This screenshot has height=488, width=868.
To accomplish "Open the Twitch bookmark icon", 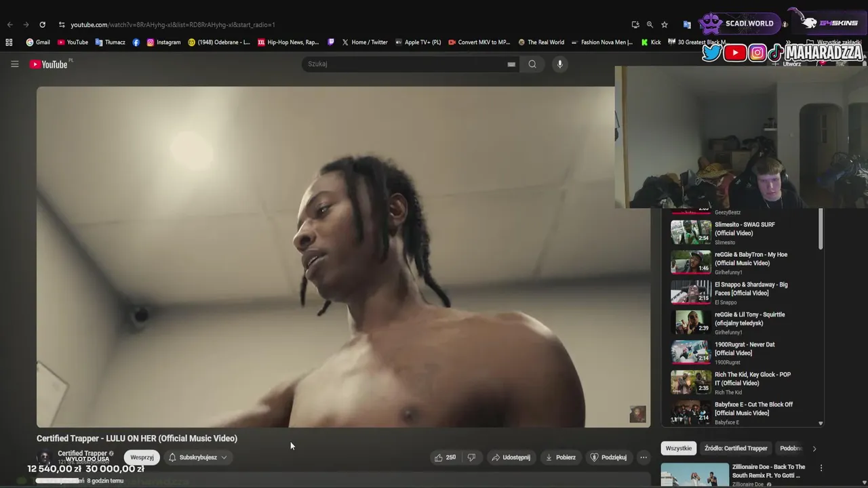I will [x=331, y=42].
